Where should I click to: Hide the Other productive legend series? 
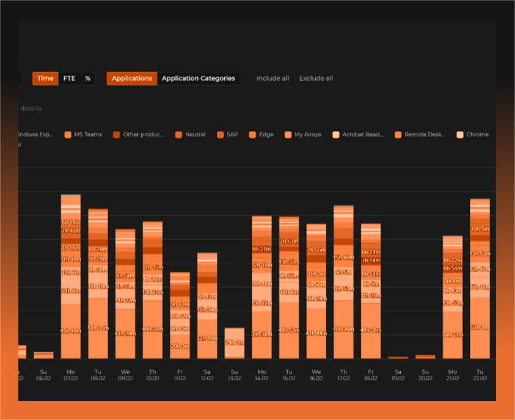[x=116, y=134]
